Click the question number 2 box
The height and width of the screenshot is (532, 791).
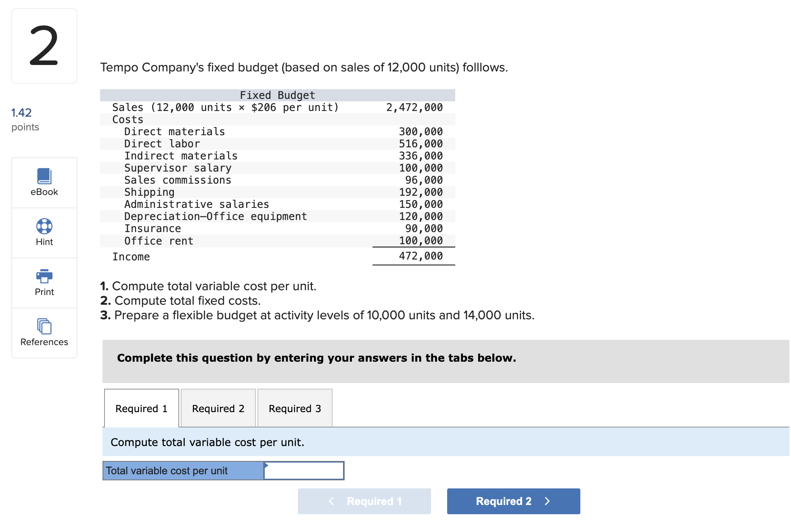(x=44, y=46)
